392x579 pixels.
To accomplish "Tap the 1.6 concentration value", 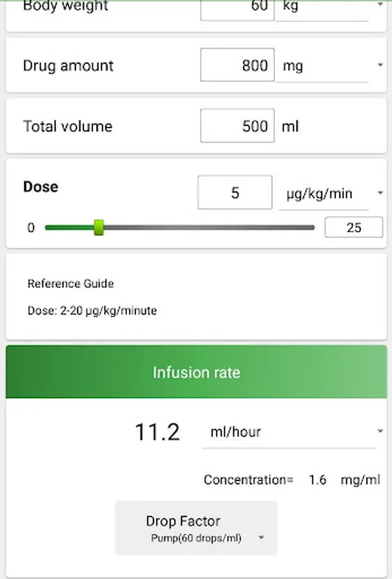I will [x=317, y=480].
